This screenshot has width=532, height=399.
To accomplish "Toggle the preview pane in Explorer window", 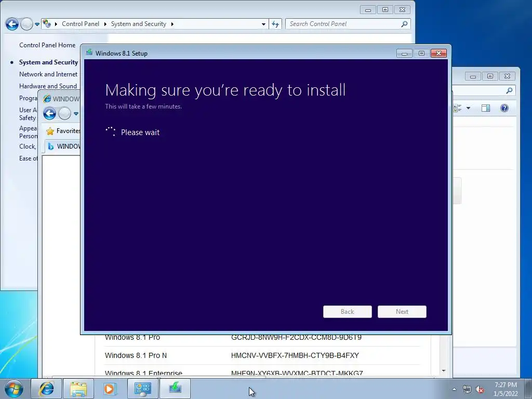I will click(486, 108).
